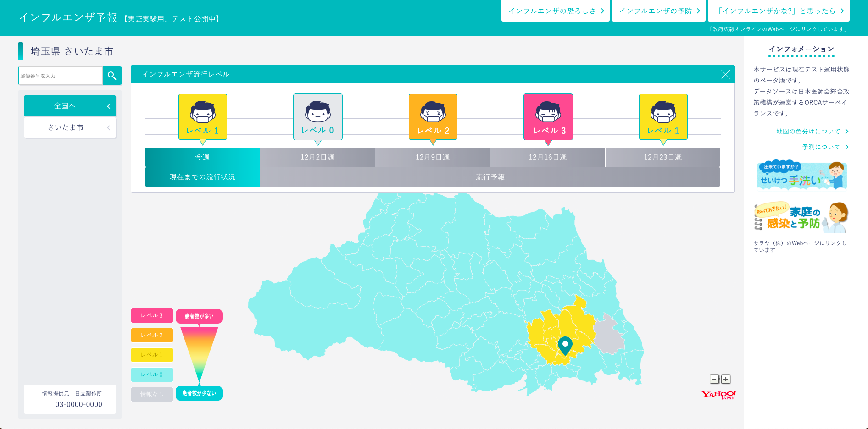Image resolution: width=868 pixels, height=429 pixels.
Task: Open インフルエンザの予防 header link
Action: [x=659, y=11]
